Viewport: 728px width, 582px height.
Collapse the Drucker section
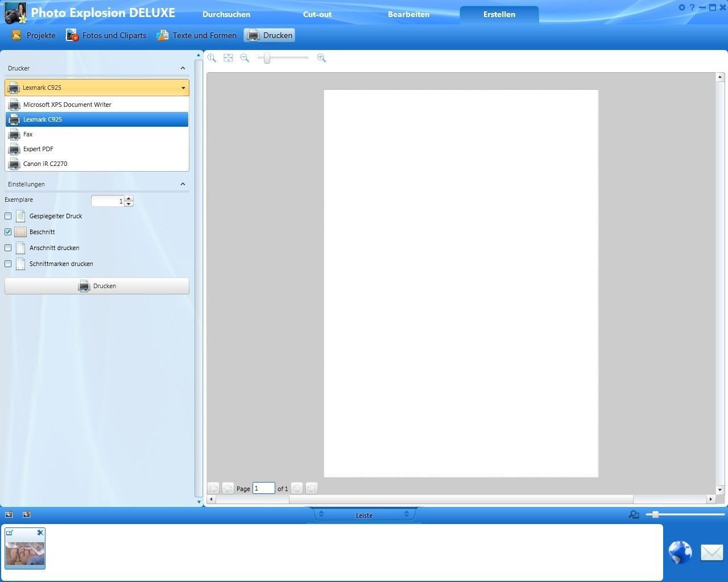[x=183, y=68]
